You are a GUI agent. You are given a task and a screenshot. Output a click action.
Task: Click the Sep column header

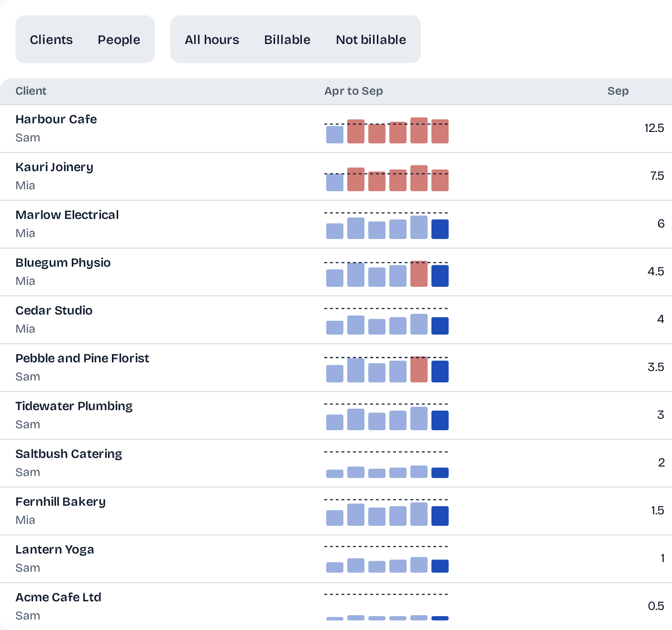pos(618,91)
